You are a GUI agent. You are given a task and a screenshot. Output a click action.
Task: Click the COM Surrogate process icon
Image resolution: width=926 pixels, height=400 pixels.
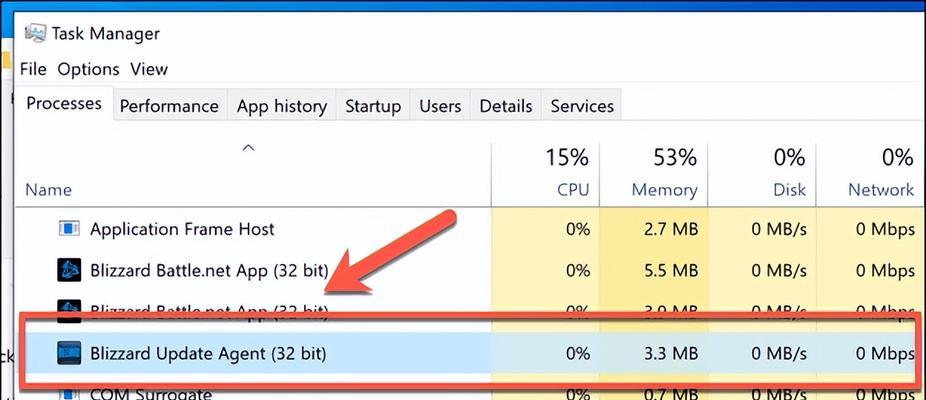point(69,394)
